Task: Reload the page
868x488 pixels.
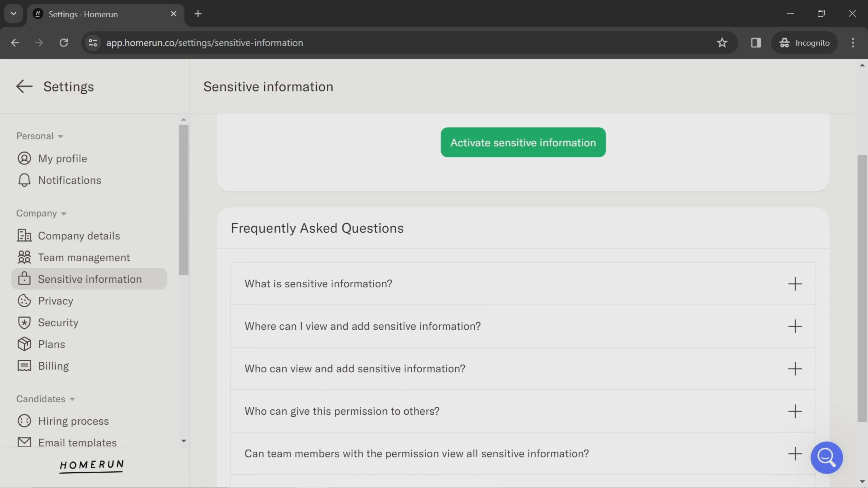Action: click(x=64, y=43)
